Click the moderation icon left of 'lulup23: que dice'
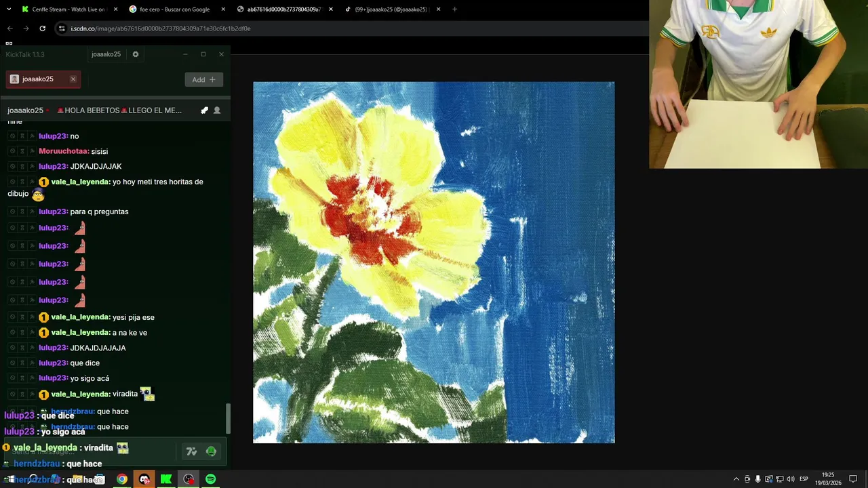868x488 pixels. pyautogui.click(x=32, y=363)
